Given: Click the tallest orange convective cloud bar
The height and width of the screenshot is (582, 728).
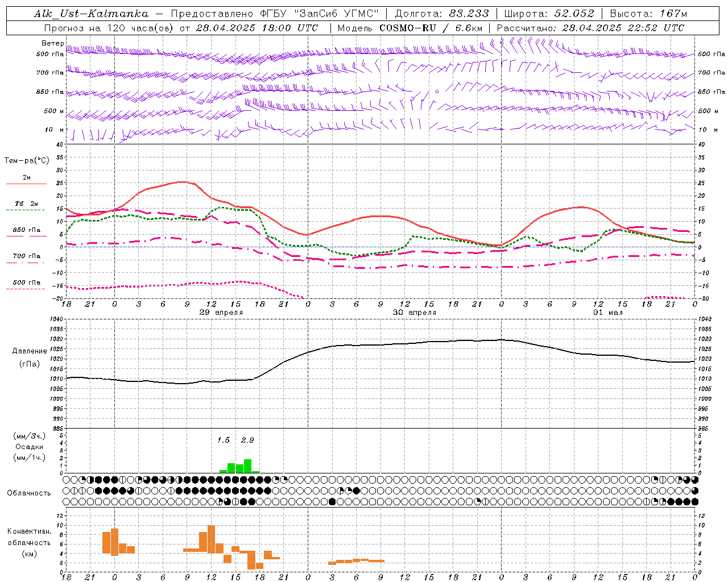Looking at the screenshot, I should [212, 539].
